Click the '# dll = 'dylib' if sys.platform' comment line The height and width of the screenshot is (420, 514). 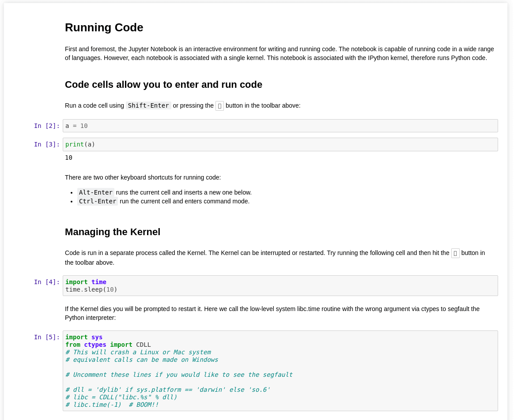click(x=167, y=390)
